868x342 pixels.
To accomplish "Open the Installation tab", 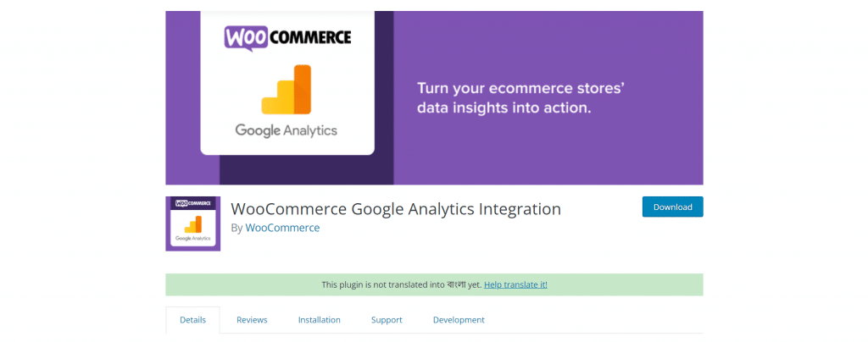I will pyautogui.click(x=320, y=320).
